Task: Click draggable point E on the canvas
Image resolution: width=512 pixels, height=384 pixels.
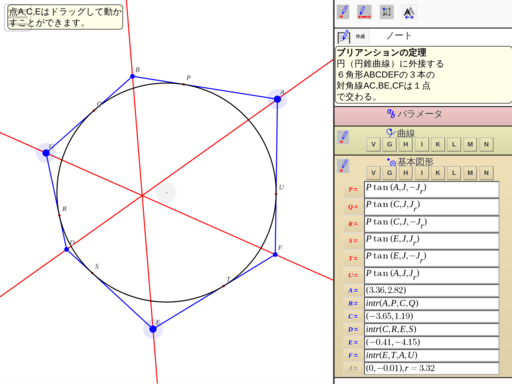Action: (x=153, y=329)
